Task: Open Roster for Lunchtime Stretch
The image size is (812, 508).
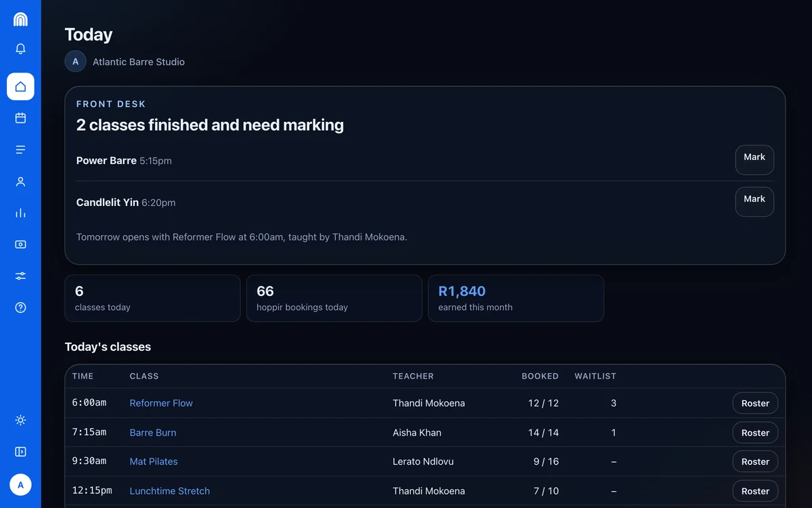Action: click(x=755, y=491)
